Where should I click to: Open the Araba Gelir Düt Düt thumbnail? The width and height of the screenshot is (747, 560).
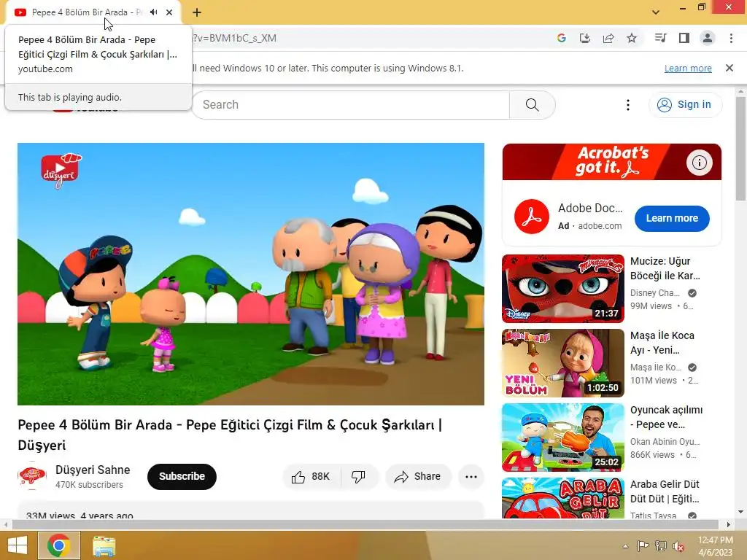(562, 498)
